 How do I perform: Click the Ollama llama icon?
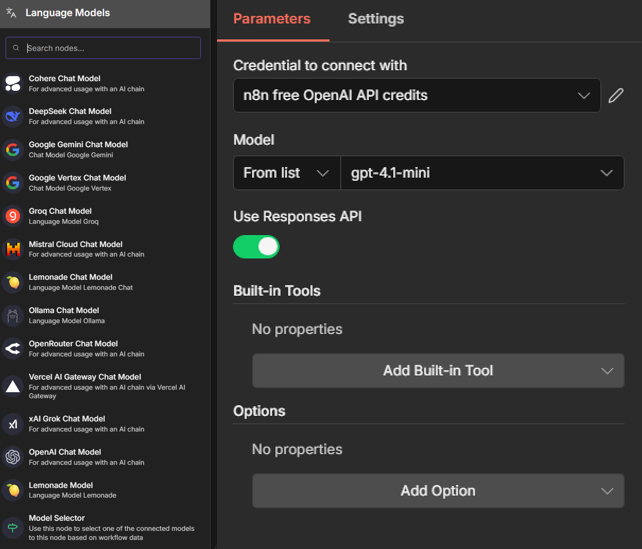point(13,316)
